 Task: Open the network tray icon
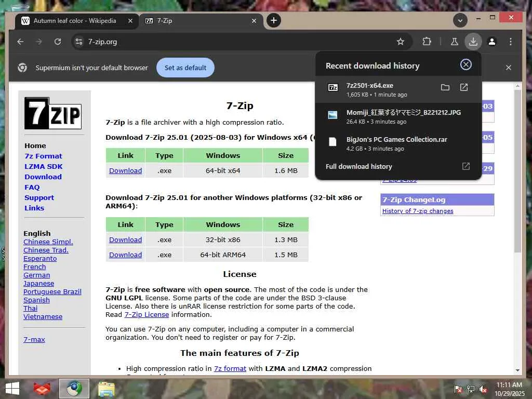(x=470, y=389)
